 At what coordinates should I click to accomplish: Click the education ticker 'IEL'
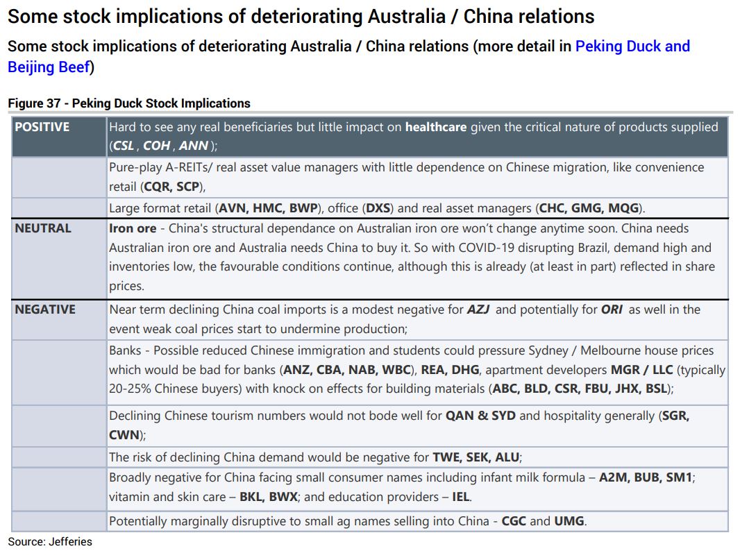click(x=461, y=497)
